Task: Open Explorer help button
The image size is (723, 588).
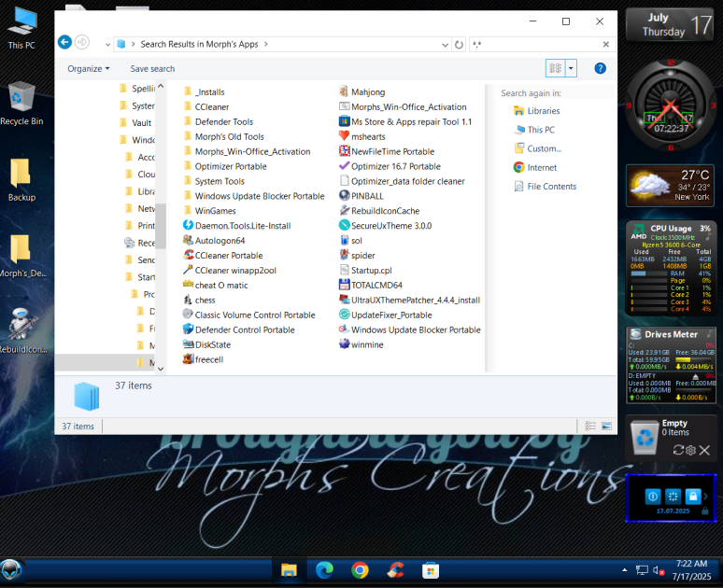Action: click(600, 69)
